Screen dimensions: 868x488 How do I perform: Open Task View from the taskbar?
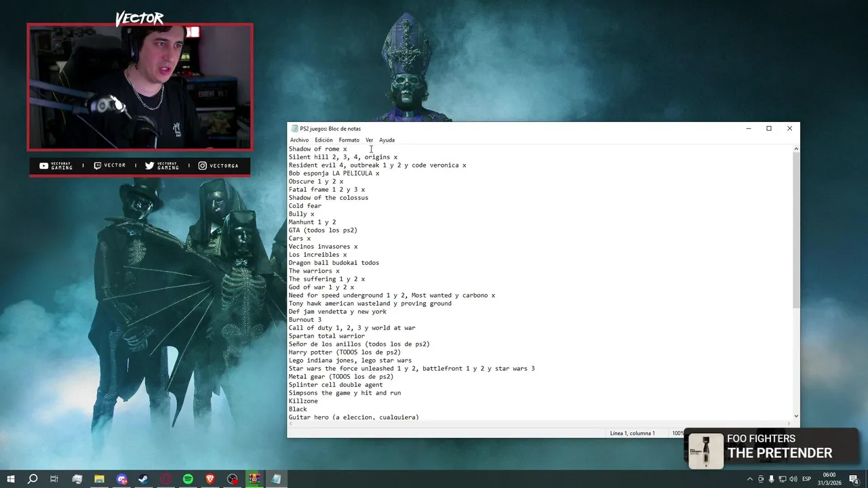tap(54, 479)
